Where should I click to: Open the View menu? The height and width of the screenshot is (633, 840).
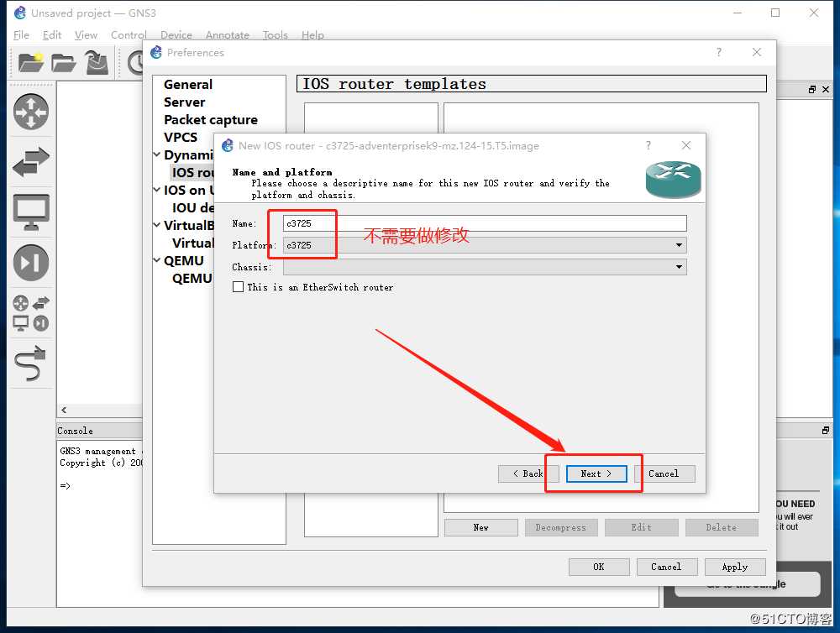[x=86, y=35]
